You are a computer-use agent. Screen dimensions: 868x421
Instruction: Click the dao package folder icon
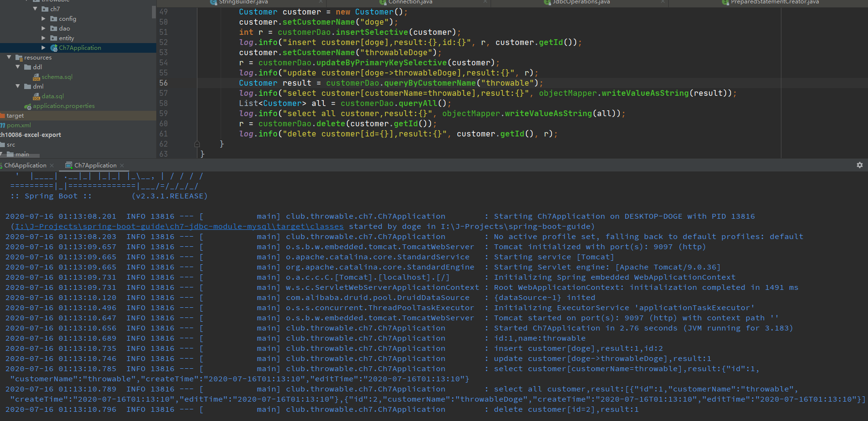pyautogui.click(x=54, y=29)
